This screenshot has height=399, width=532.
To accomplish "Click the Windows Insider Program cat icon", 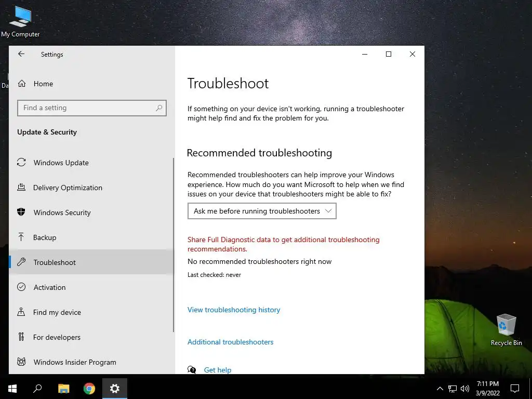I will point(21,362).
